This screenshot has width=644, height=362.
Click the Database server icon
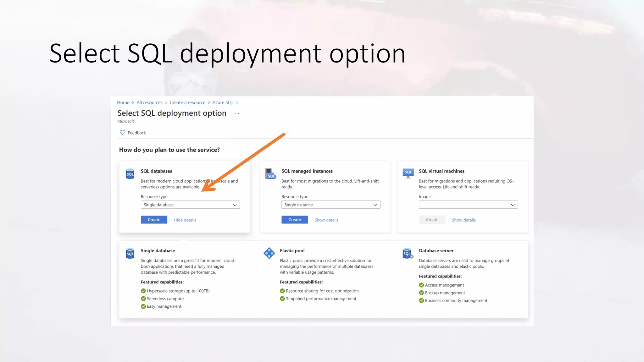408,253
